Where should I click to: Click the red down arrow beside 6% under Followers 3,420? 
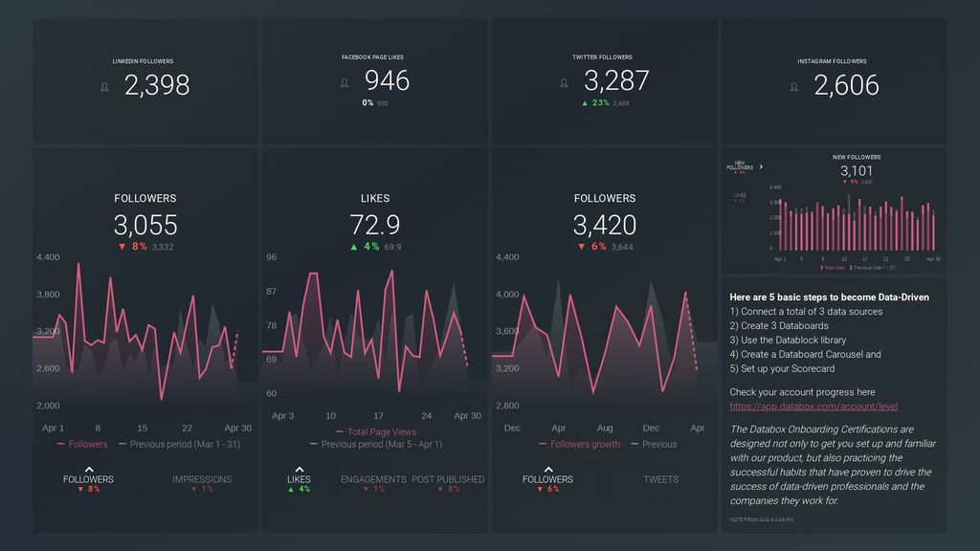click(581, 247)
